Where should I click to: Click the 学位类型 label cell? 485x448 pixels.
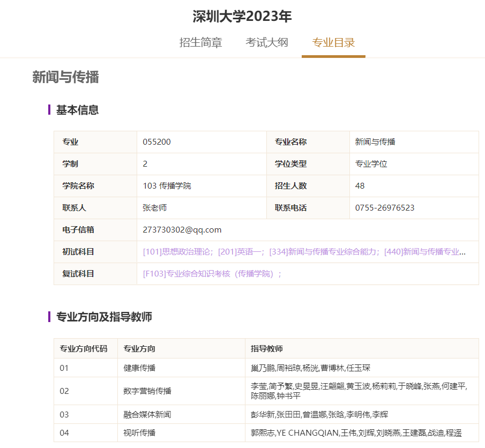pos(308,164)
